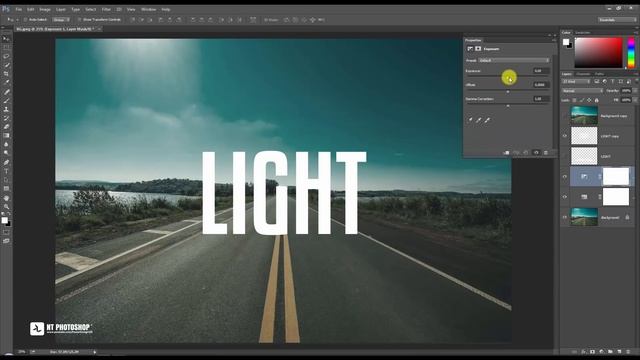
Task: Select the Clone Stamp tool
Action: (6, 109)
